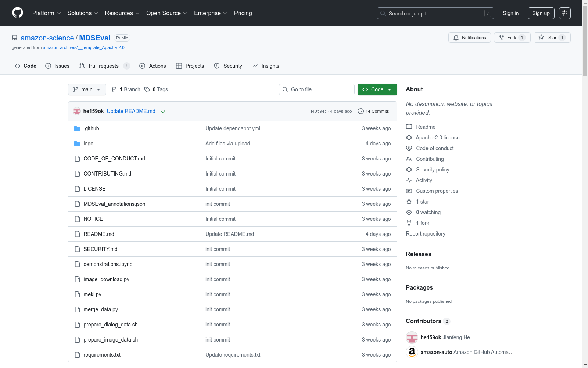This screenshot has height=368, width=588.
Task: Open the main branch selector dropdown
Action: [87, 89]
